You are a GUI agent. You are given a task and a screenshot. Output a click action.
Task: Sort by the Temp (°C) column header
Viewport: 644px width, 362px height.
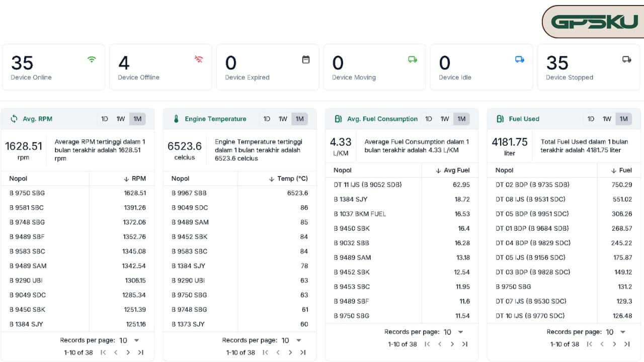coord(288,178)
